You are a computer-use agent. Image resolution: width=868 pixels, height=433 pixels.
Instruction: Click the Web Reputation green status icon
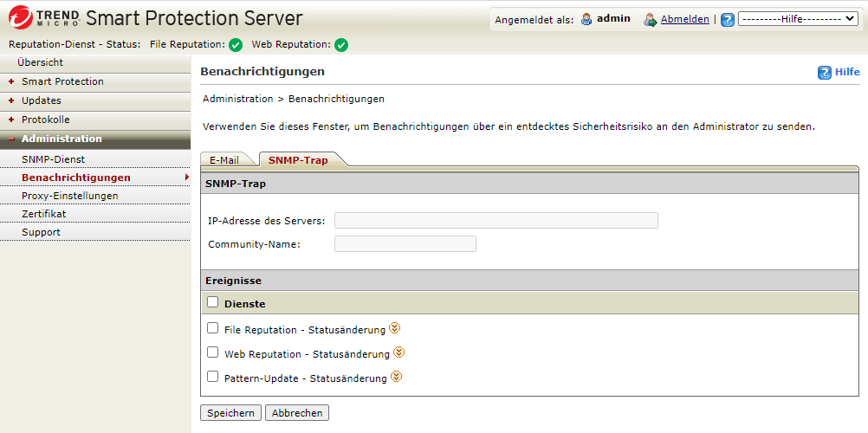click(341, 45)
